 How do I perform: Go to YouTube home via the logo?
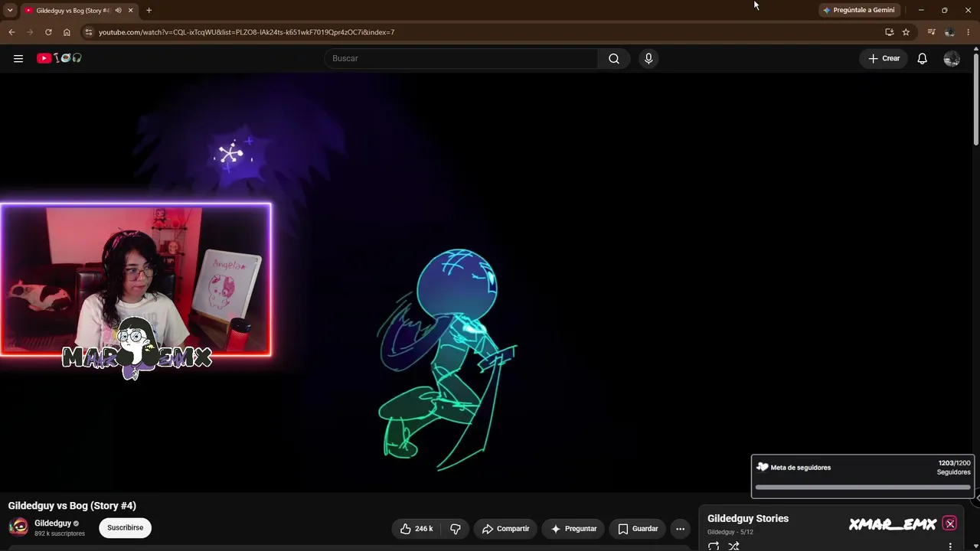pyautogui.click(x=59, y=58)
